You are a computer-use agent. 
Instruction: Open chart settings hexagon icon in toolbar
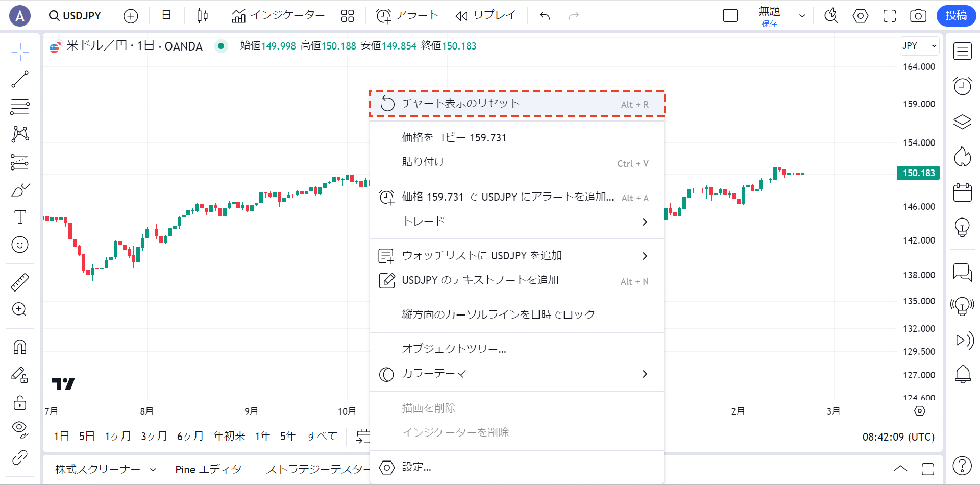861,16
